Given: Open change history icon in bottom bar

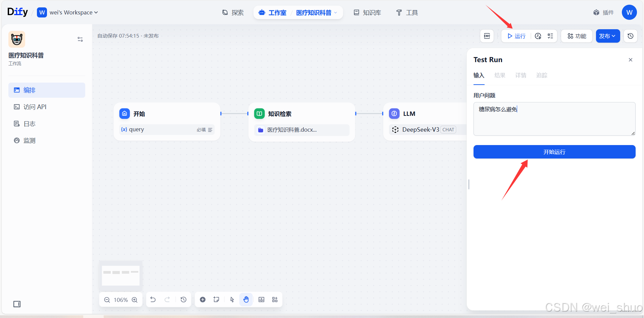Looking at the screenshot, I should point(184,300).
